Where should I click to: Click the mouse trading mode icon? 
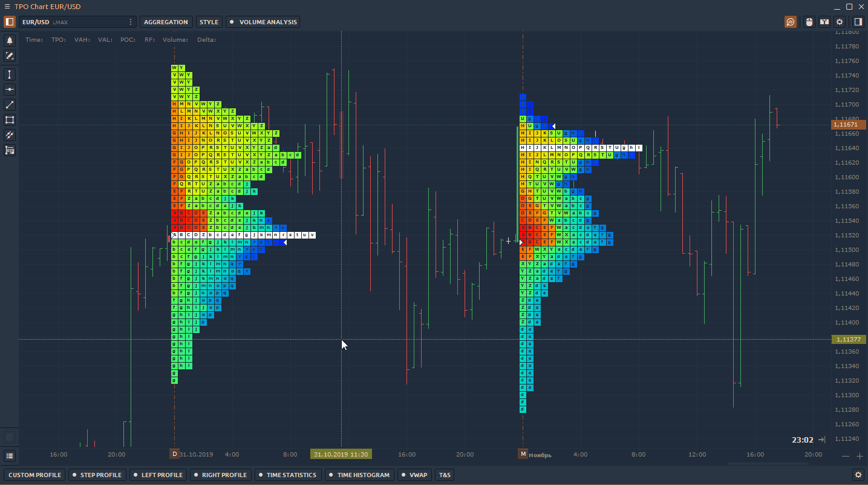click(x=810, y=22)
